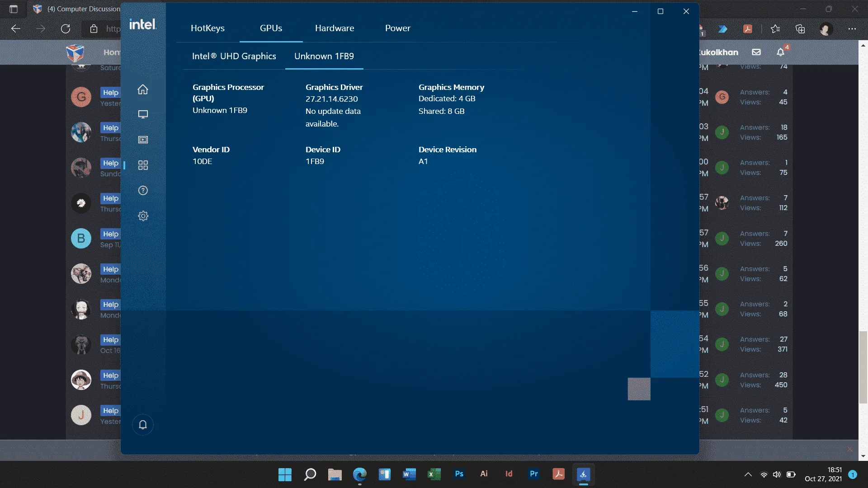Open the Windows notification count badge
Screen dimensions: 868x488
(x=853, y=474)
